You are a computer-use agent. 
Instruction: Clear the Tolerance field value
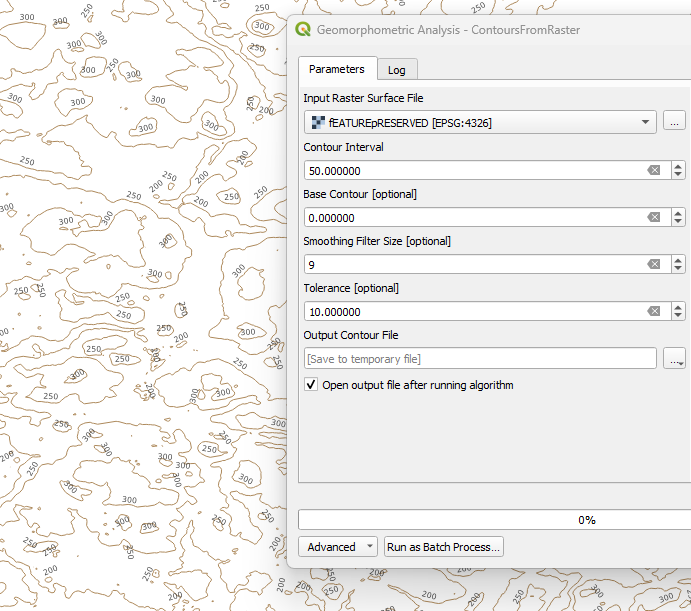coord(653,312)
